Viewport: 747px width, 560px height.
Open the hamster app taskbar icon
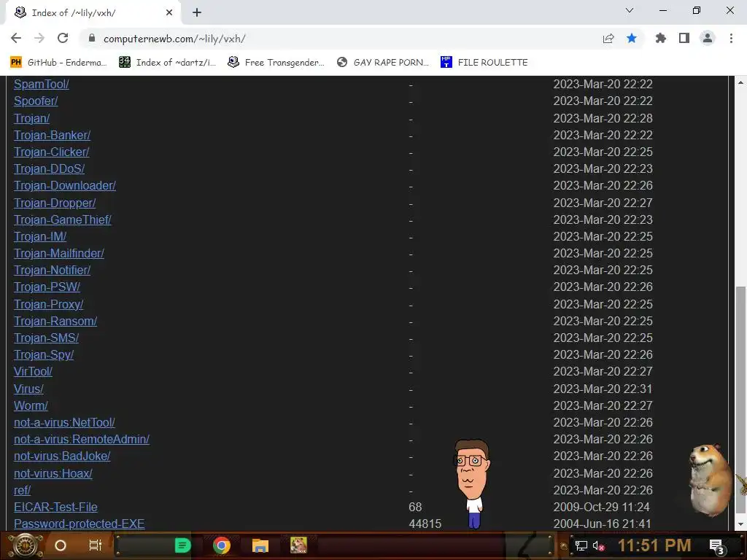pyautogui.click(x=298, y=545)
